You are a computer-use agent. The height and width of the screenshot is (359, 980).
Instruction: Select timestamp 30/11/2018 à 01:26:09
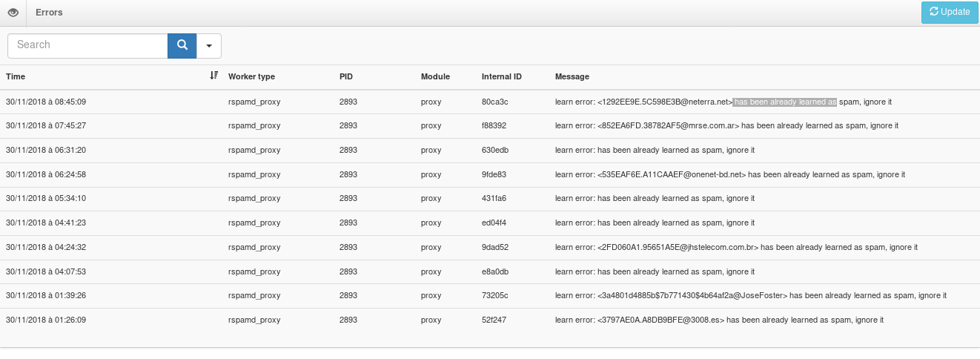click(x=46, y=320)
